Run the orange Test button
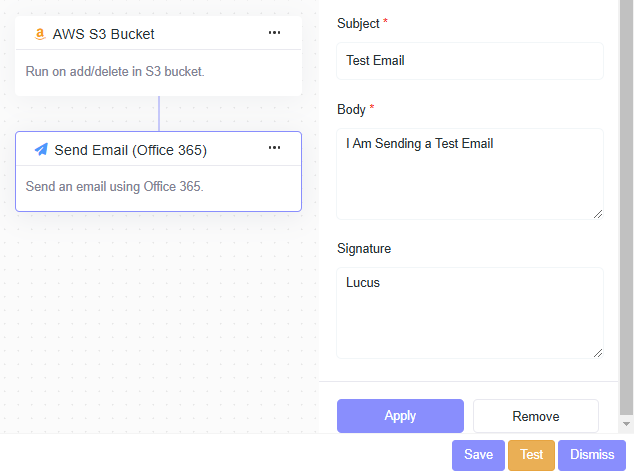 [x=531, y=455]
